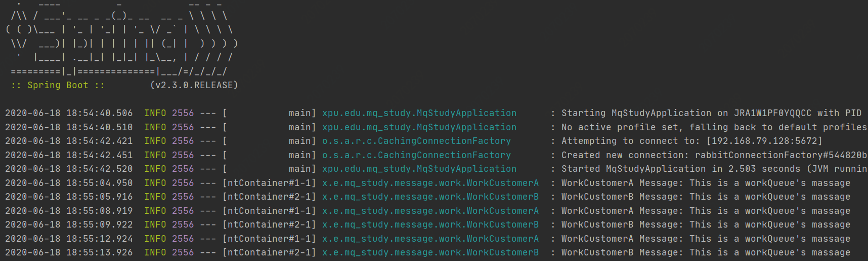Image resolution: width=868 pixels, height=261 pixels.
Task: Click the WorkCustomerA message text at 18:55:12.924
Action: tap(706, 239)
